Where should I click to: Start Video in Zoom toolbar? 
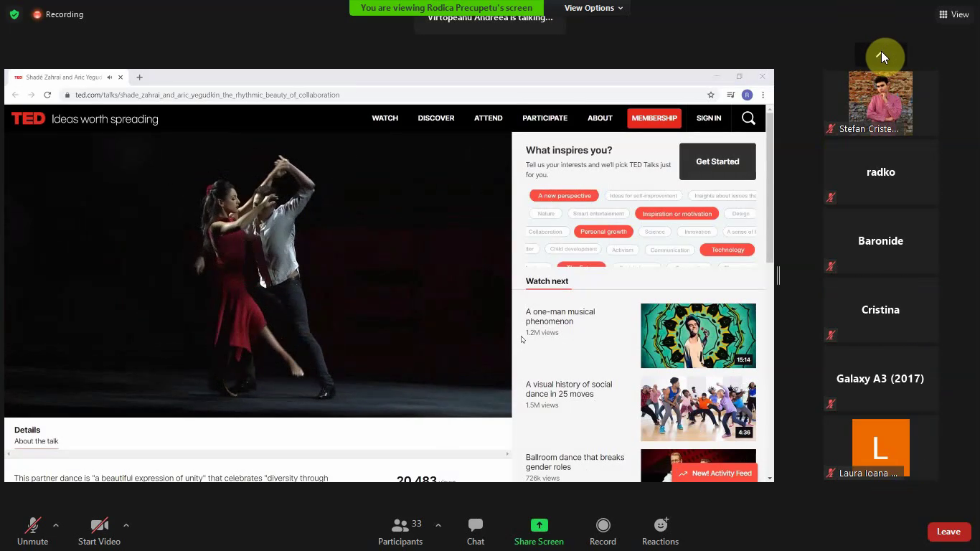click(x=99, y=532)
